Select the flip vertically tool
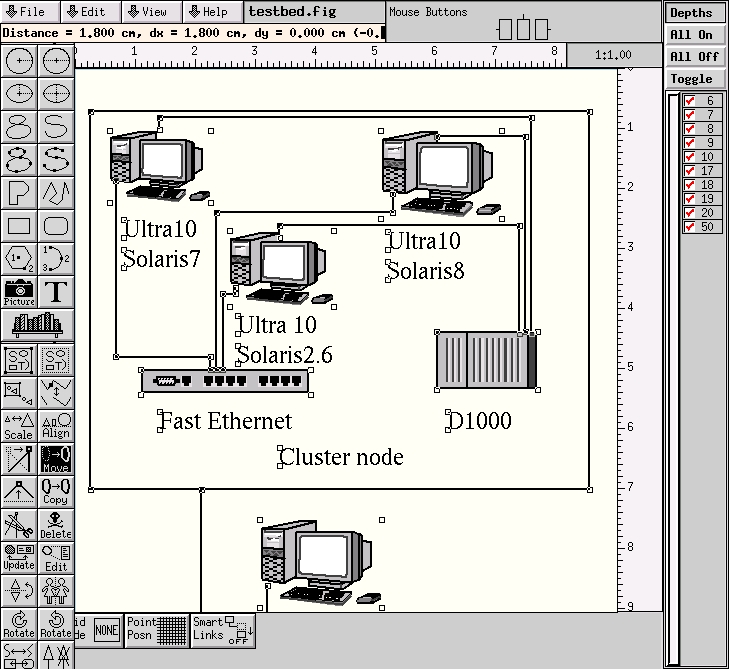 [x=19, y=591]
